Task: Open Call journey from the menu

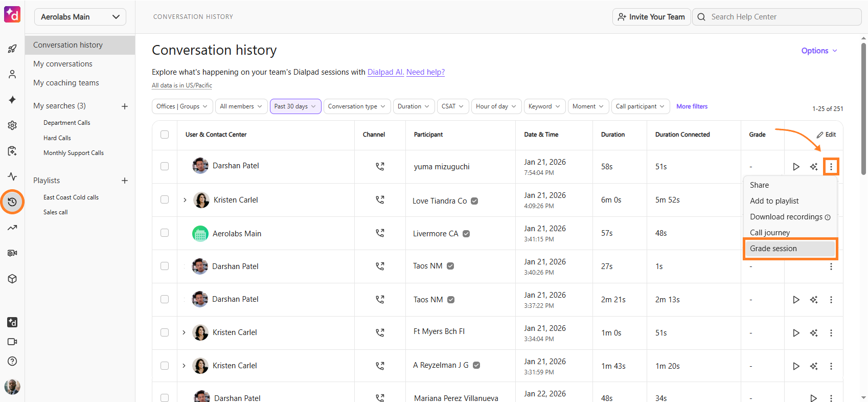Action: pyautogui.click(x=790, y=233)
